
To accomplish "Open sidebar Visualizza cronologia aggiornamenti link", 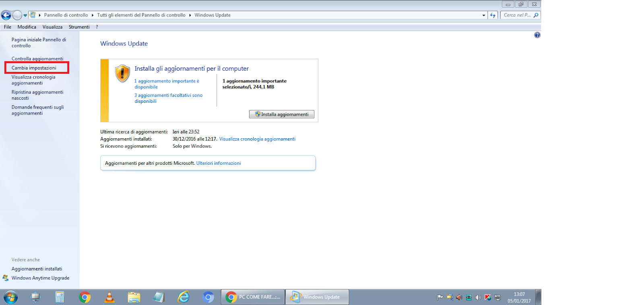I will coord(33,80).
